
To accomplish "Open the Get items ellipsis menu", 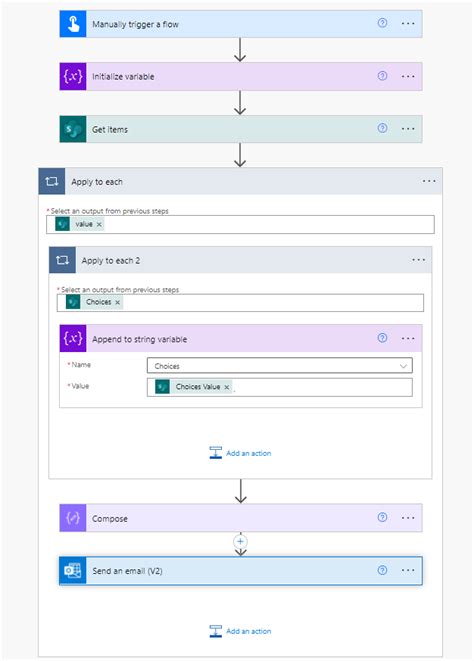I will pos(408,129).
